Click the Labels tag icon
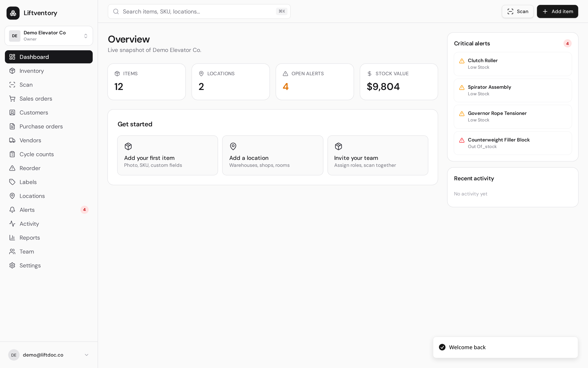The width and height of the screenshot is (588, 368). click(12, 182)
